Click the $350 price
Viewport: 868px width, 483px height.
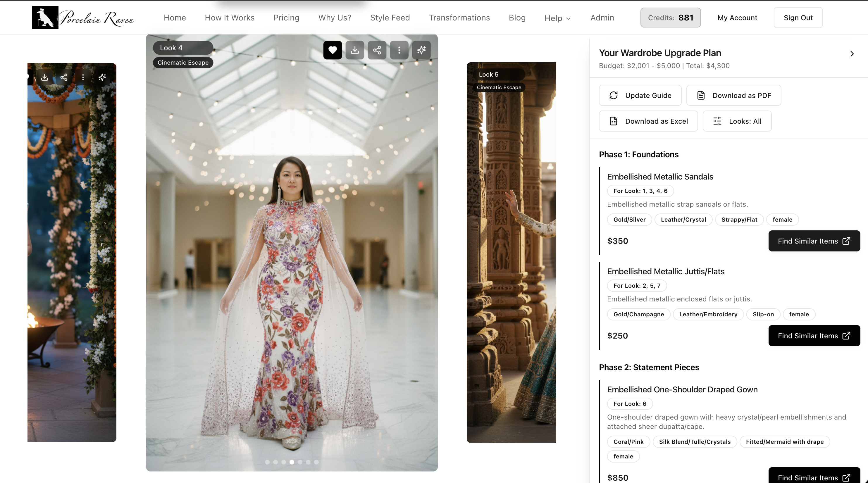[x=618, y=241]
